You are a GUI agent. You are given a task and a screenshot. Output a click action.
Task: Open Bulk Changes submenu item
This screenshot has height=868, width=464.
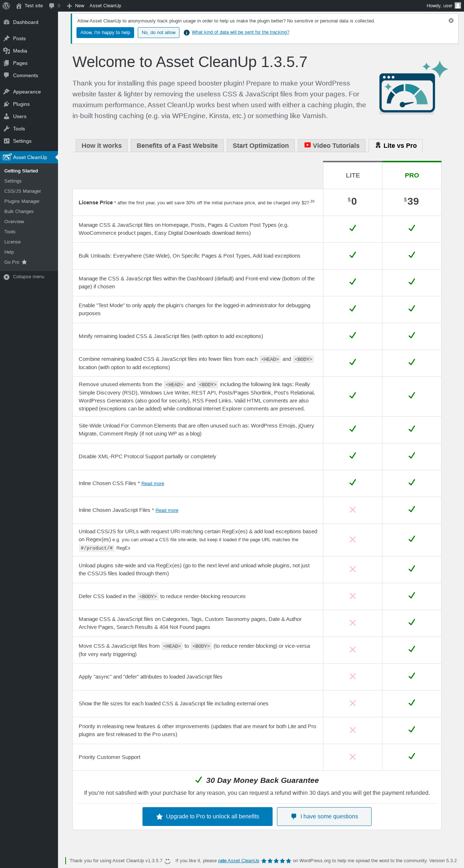pos(19,212)
